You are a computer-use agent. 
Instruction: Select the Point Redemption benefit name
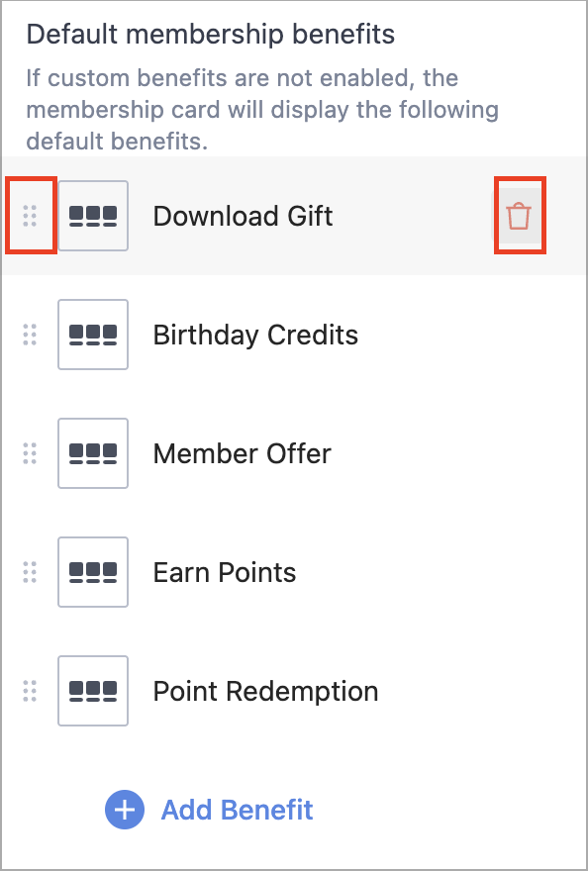coord(265,692)
